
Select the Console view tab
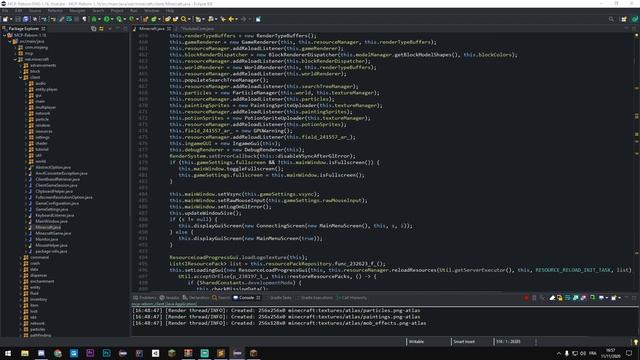[246, 298]
